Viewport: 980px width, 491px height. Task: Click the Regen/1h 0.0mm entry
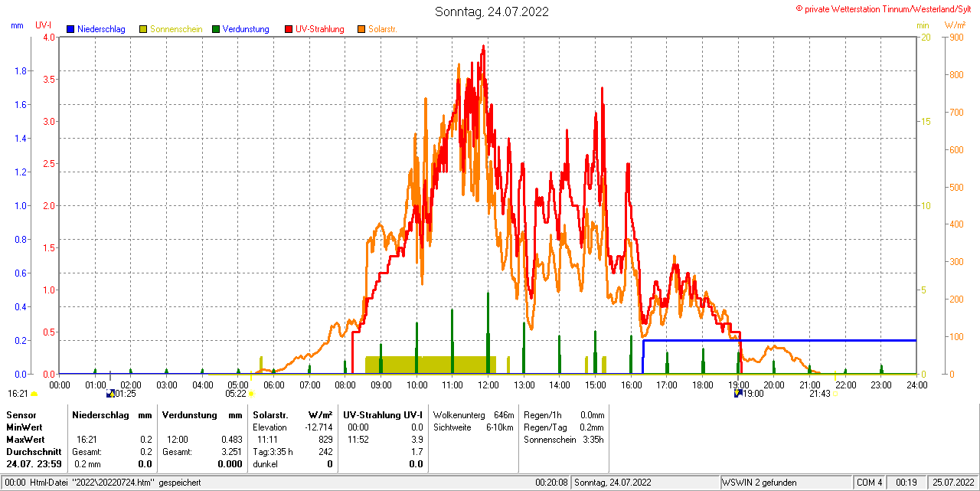(564, 414)
